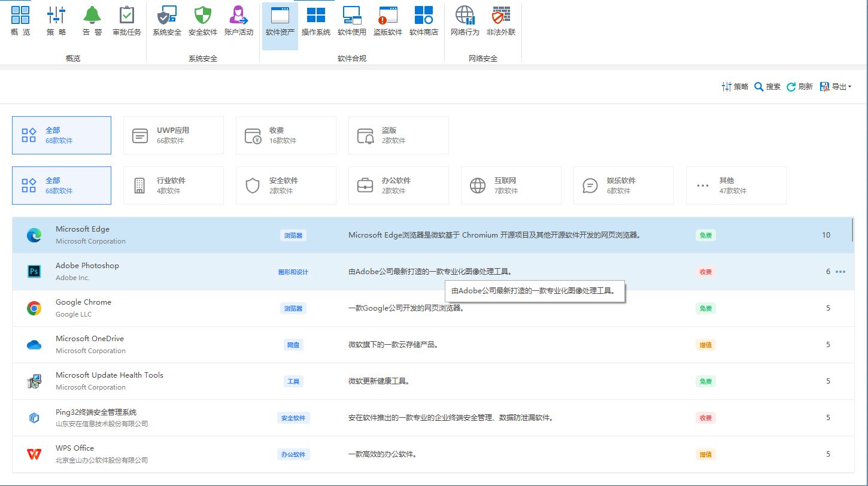Click the Google Chrome app icon

(x=34, y=308)
